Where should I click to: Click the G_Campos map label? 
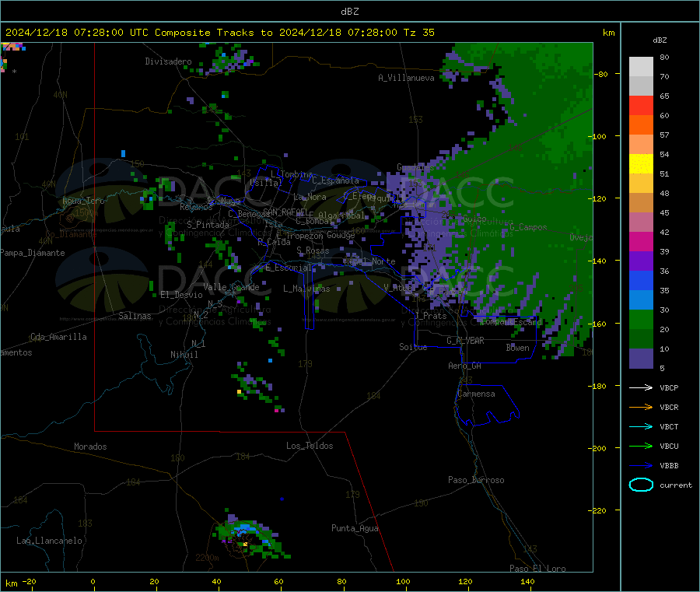pos(528,227)
